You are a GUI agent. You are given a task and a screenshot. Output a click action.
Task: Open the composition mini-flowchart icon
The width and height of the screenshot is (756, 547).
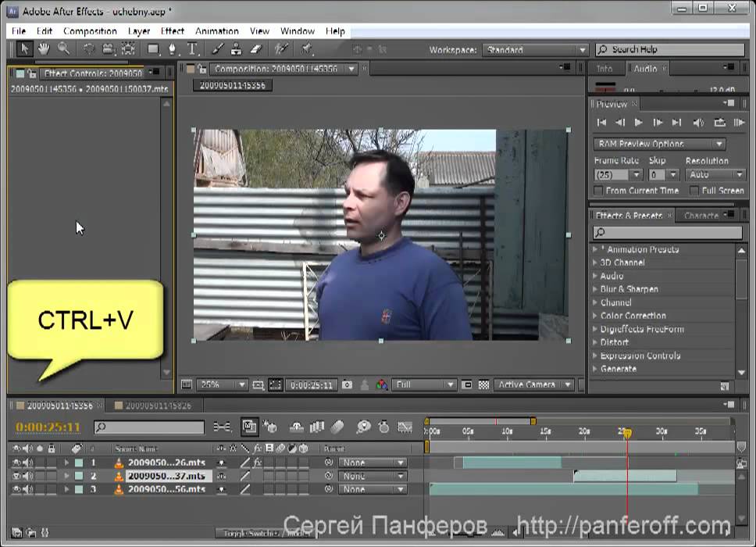click(222, 427)
